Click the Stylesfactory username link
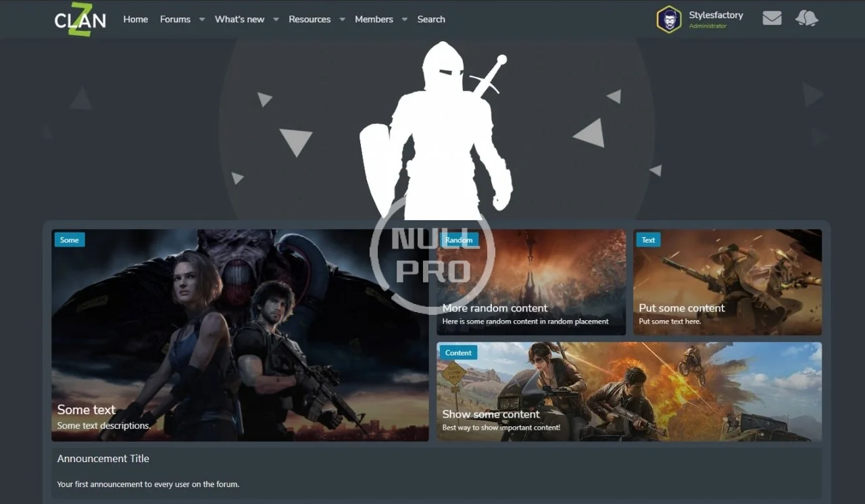Viewport: 865px width, 504px height. tap(716, 15)
